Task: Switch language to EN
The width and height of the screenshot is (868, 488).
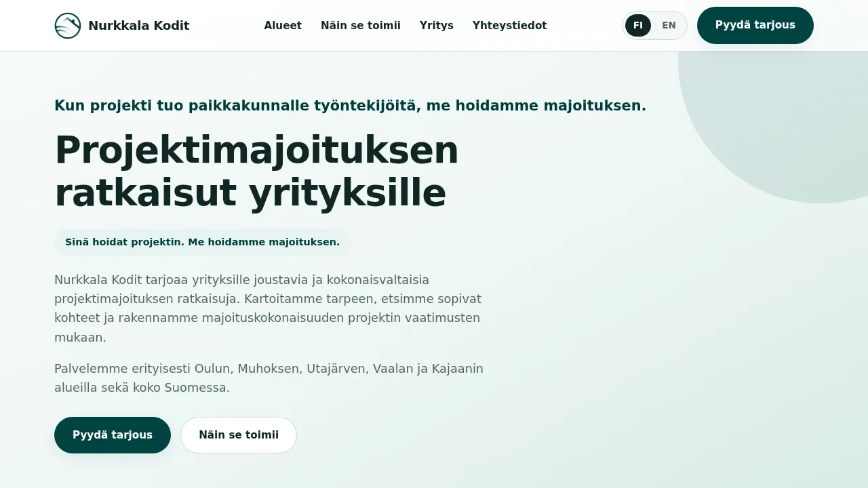Action: click(669, 26)
